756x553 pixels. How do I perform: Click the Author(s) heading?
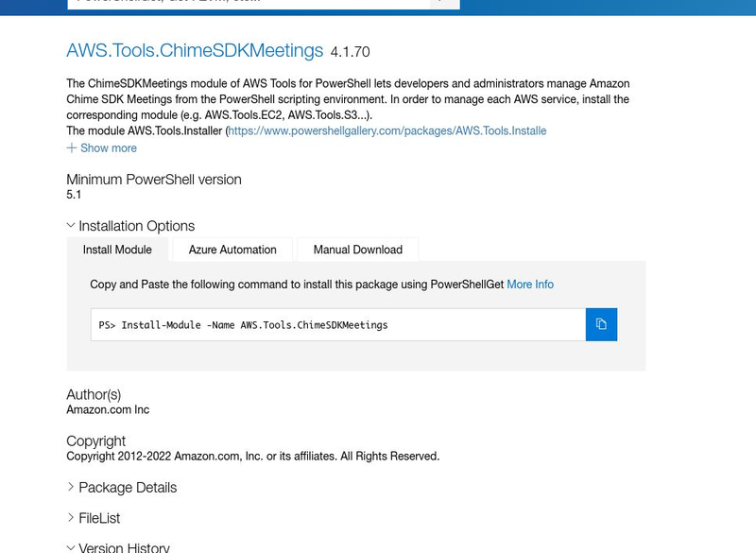coord(94,394)
